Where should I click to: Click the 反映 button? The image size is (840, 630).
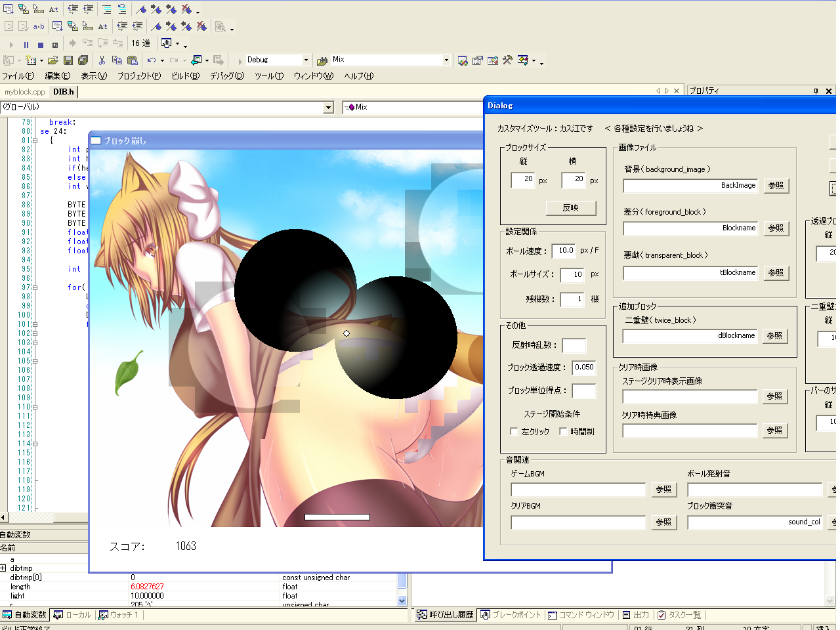tap(570, 208)
